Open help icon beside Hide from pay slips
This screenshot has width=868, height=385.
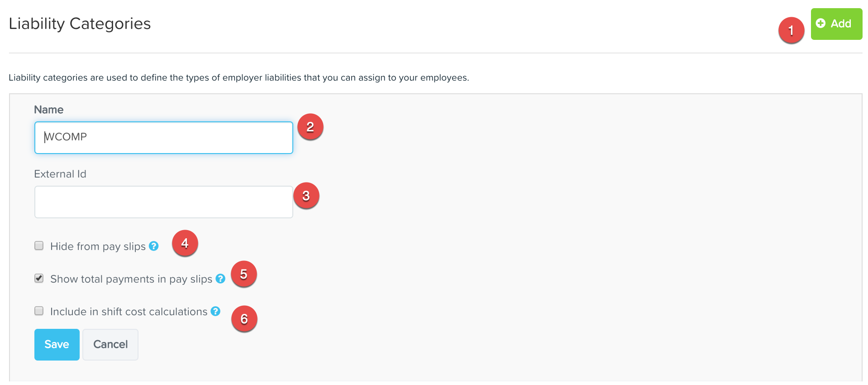pos(154,246)
